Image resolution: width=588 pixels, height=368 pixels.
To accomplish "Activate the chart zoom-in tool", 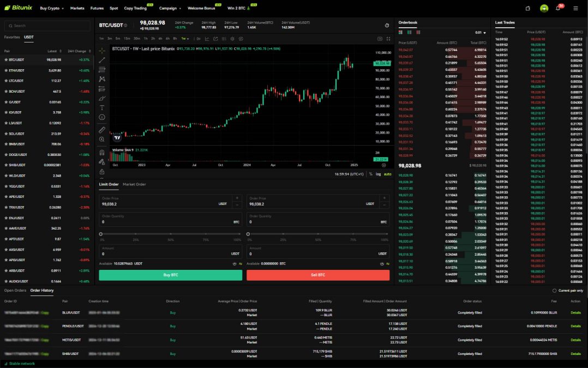I will pyautogui.click(x=101, y=140).
